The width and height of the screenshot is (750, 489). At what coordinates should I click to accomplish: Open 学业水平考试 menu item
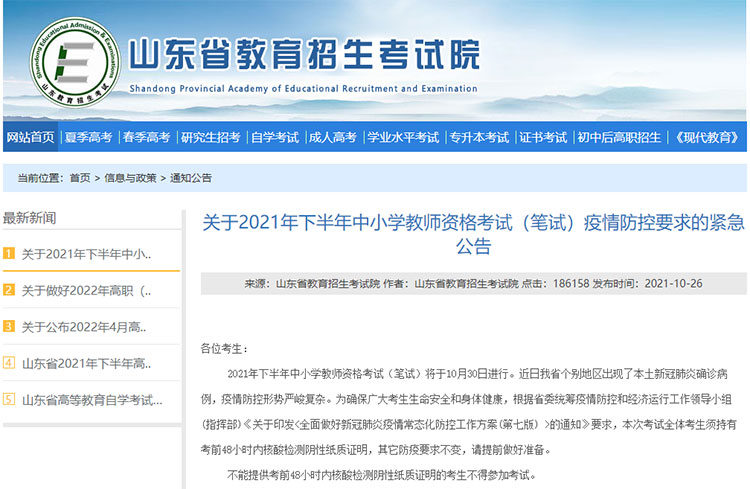point(403,137)
